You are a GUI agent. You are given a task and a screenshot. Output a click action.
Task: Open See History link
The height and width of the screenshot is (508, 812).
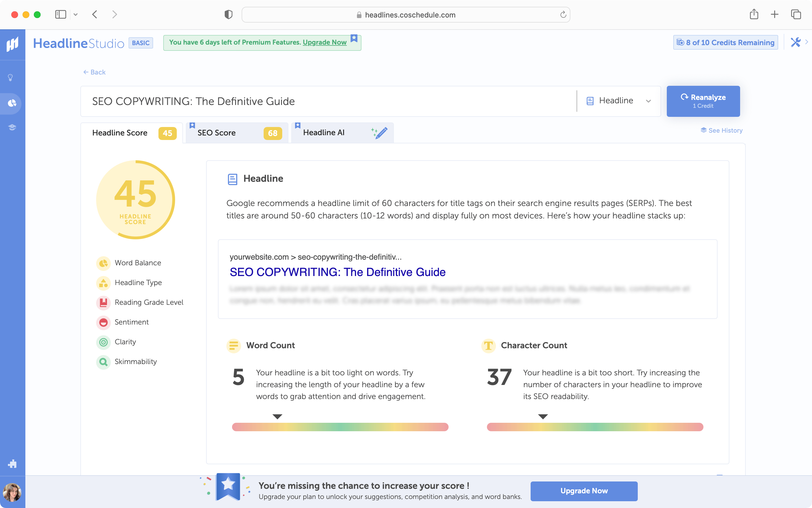tap(721, 130)
